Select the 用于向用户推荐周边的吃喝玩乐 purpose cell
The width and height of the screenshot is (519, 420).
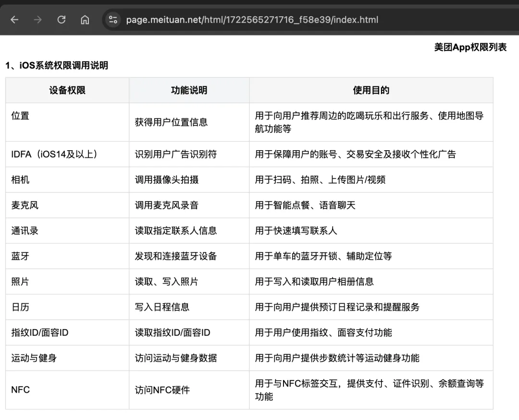pyautogui.click(x=371, y=122)
